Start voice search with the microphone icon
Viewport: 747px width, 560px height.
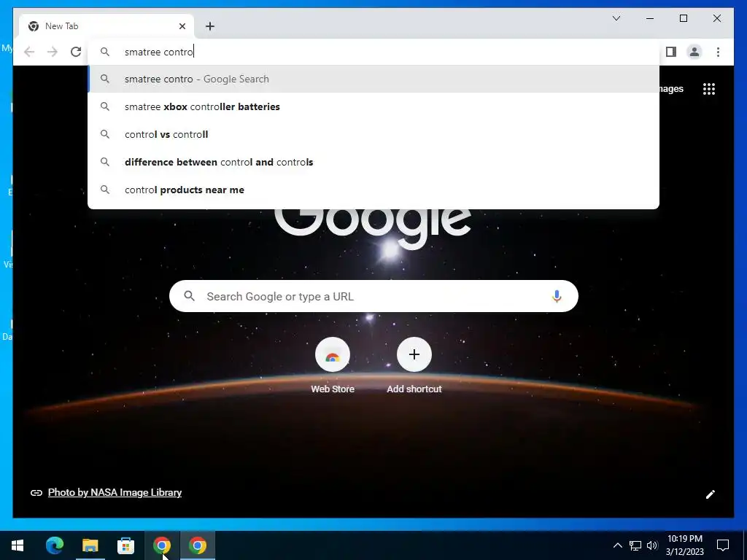click(x=557, y=296)
